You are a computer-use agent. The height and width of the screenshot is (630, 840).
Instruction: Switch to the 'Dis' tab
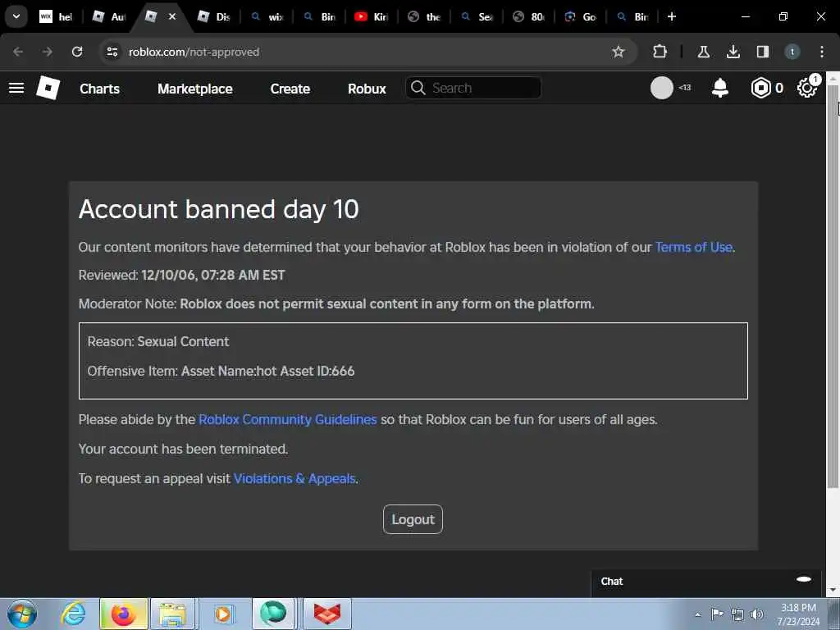(214, 16)
